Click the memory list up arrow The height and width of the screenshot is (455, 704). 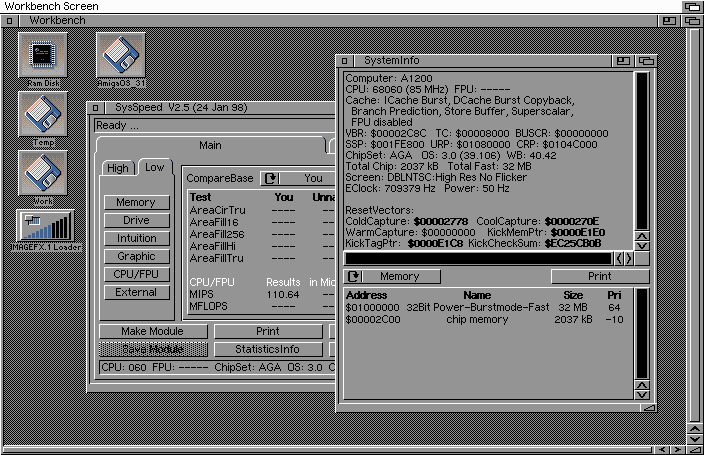coord(642,385)
